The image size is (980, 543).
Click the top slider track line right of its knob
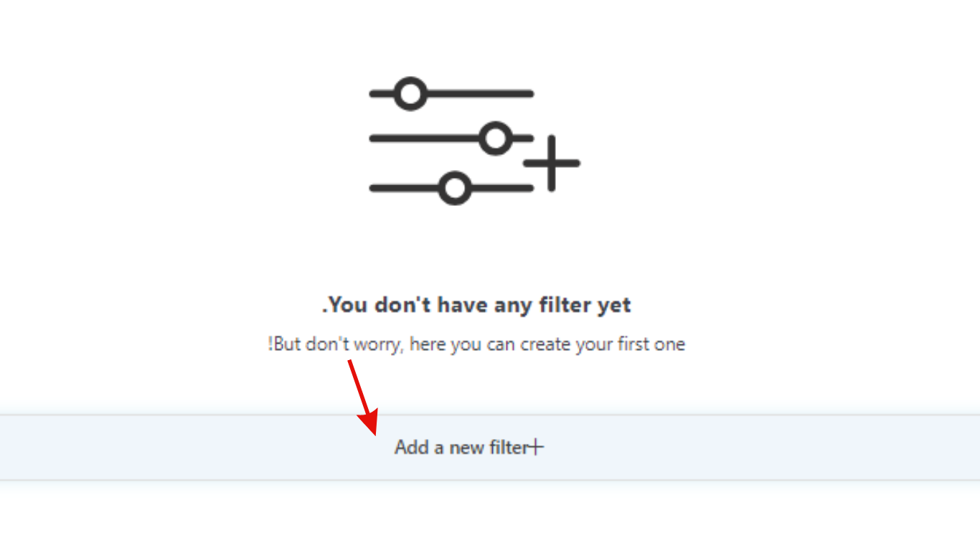(x=479, y=93)
